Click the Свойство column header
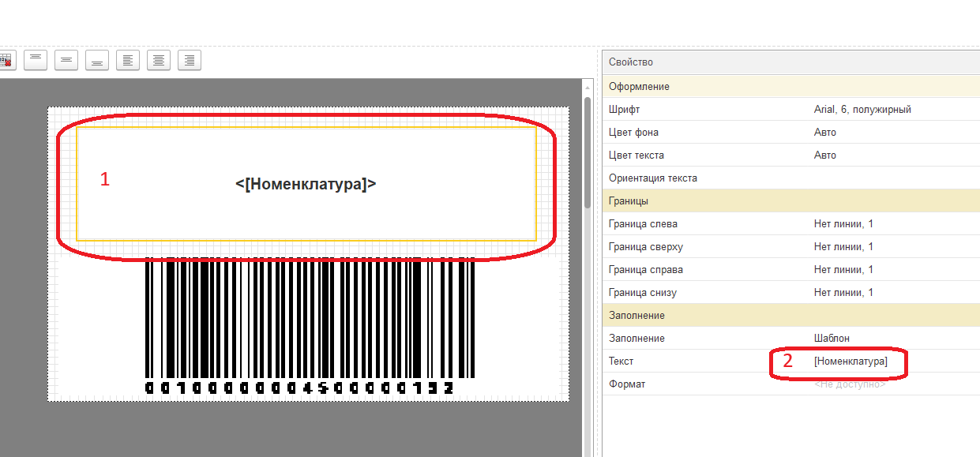This screenshot has height=457, width=980. click(x=790, y=62)
